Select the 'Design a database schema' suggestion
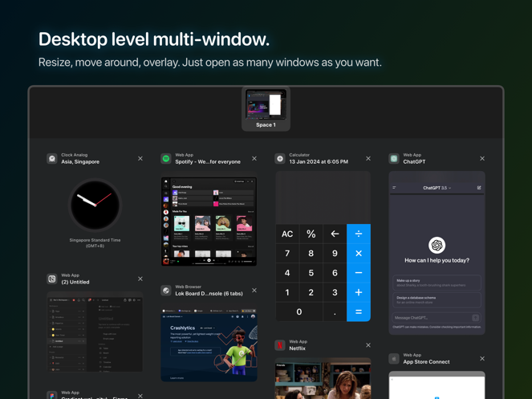 pyautogui.click(x=437, y=299)
